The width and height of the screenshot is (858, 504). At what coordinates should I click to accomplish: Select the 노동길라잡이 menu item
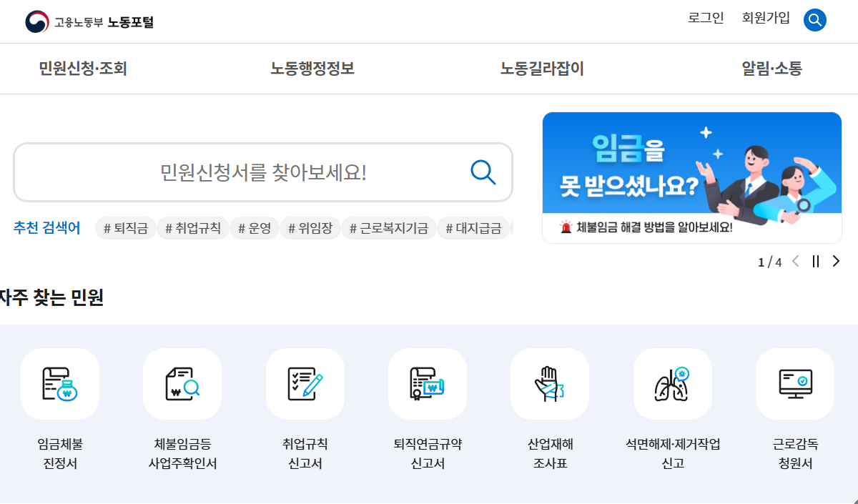click(x=541, y=69)
